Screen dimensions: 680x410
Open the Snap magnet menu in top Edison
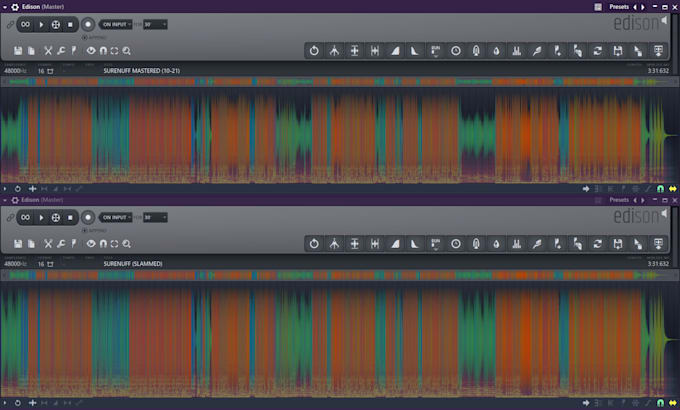click(x=103, y=51)
